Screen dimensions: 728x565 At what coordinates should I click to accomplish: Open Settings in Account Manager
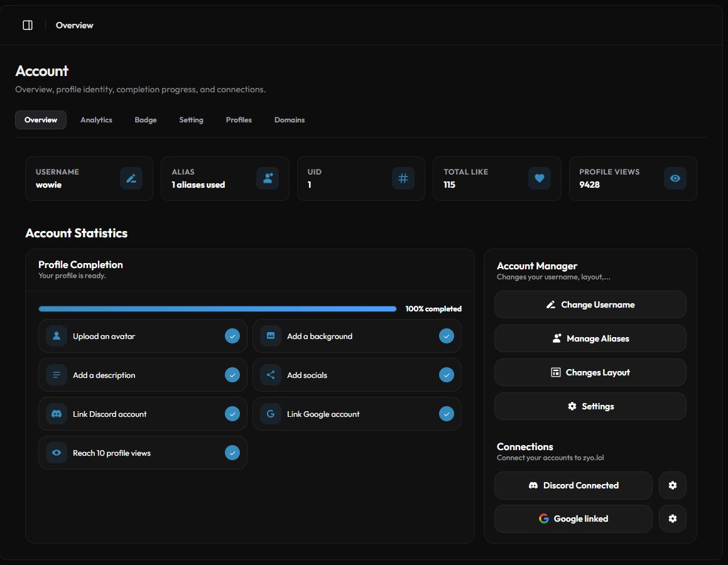pyautogui.click(x=590, y=406)
